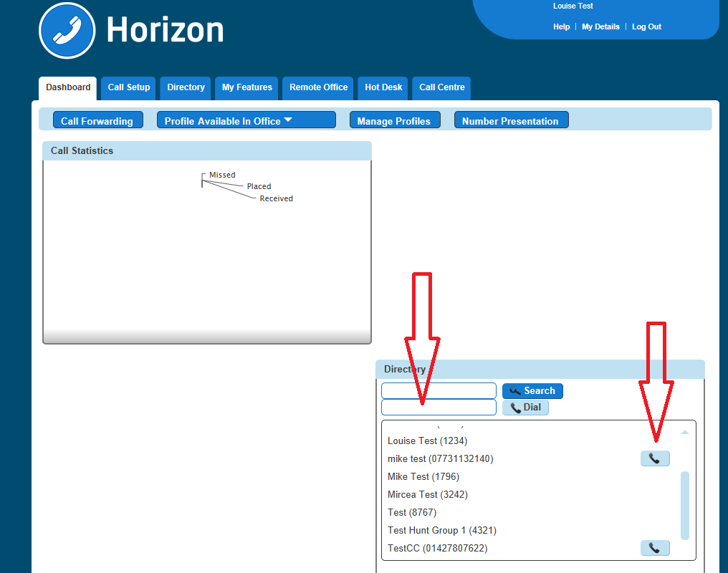Click the Dial button

pos(525,408)
